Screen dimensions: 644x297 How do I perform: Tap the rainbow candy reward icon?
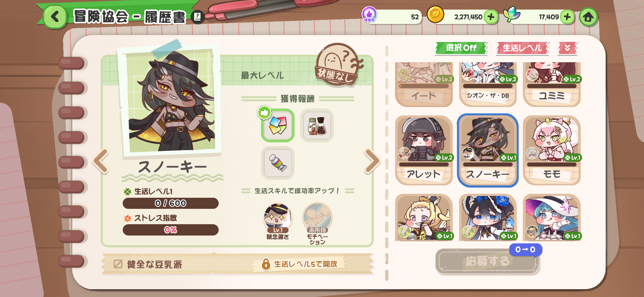pos(278,163)
